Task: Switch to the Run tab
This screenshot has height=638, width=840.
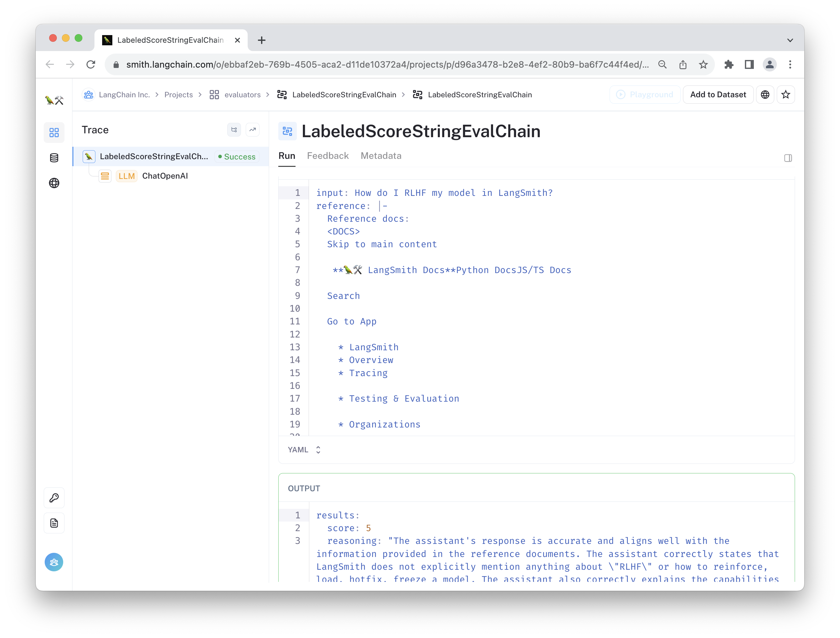Action: click(287, 156)
